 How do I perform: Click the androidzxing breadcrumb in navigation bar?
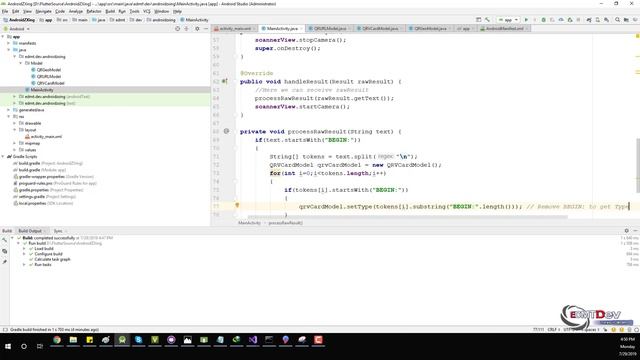click(161, 20)
